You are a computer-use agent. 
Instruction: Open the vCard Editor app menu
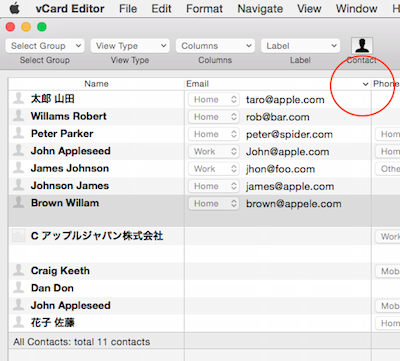tap(70, 9)
